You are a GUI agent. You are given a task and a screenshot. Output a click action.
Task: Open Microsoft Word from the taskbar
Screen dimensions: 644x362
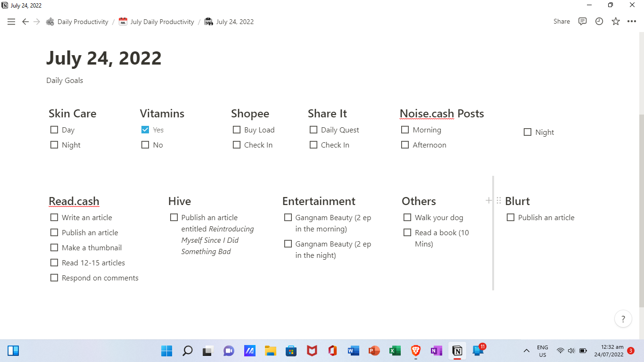[353, 351]
